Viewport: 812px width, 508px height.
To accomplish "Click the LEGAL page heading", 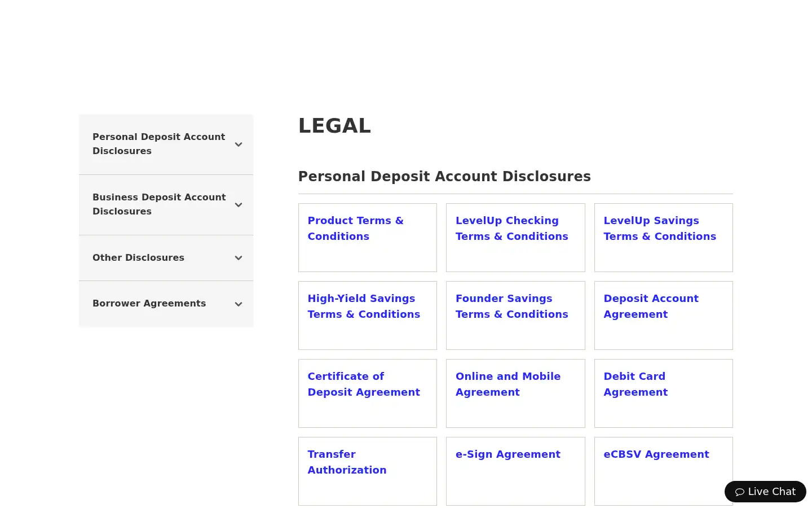I will click(x=334, y=126).
